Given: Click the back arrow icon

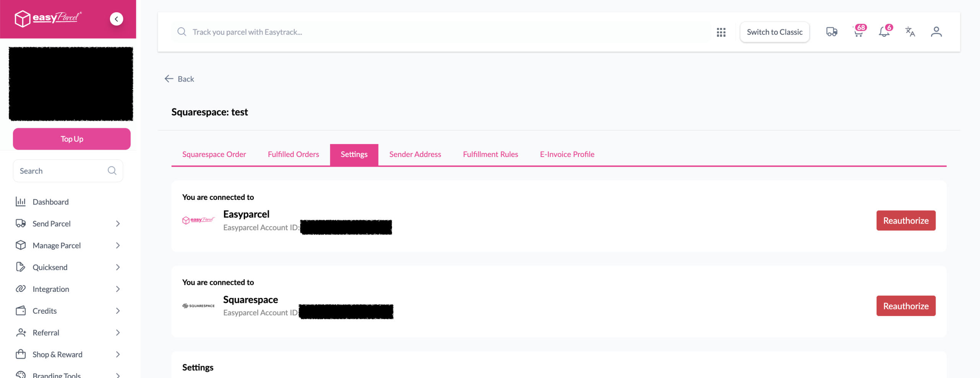Looking at the screenshot, I should click(169, 79).
